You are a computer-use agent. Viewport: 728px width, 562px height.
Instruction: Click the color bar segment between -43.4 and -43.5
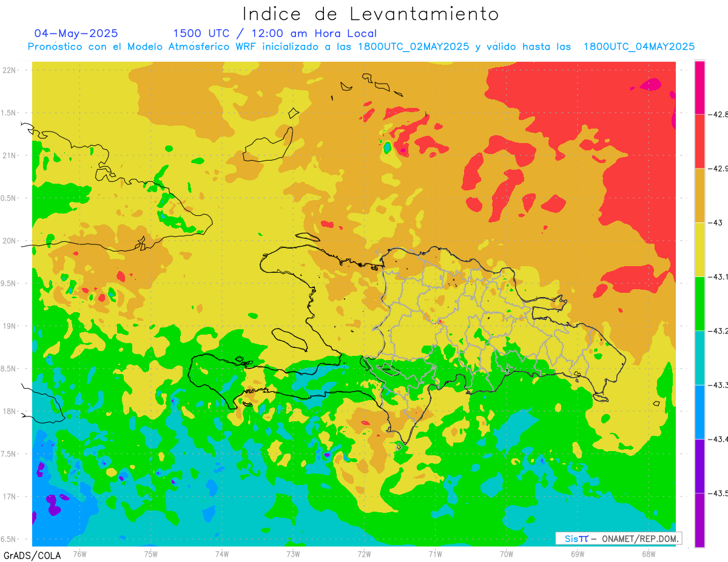pyautogui.click(x=699, y=466)
